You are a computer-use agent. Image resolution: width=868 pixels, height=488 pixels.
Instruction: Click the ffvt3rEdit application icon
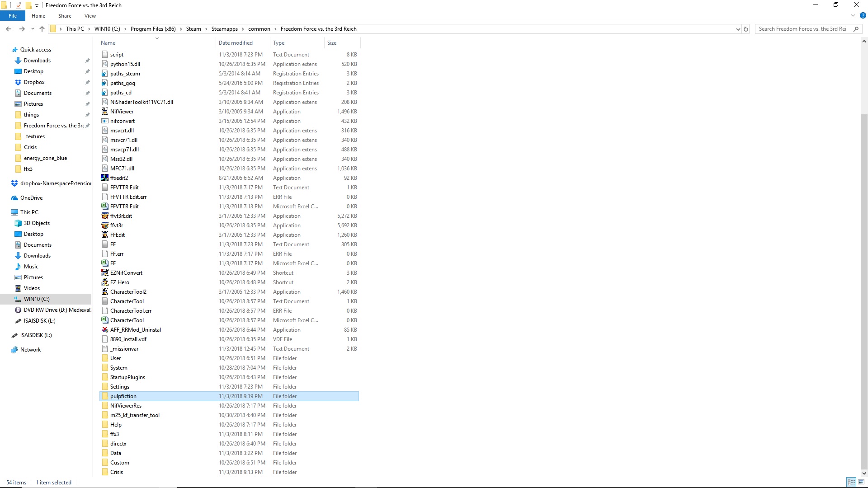coord(105,216)
